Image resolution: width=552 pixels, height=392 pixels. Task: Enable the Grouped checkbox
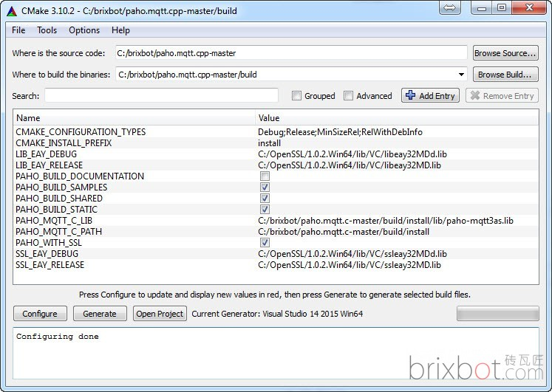pos(296,96)
